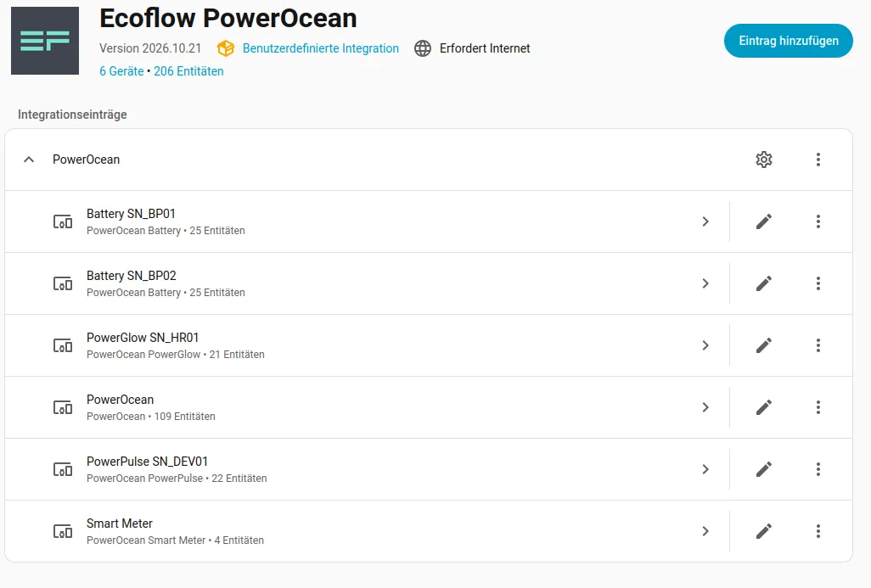Screen dimensions: 871x588
Task: Select the PowerPulse SN_DEV01 device name
Action: (x=147, y=462)
